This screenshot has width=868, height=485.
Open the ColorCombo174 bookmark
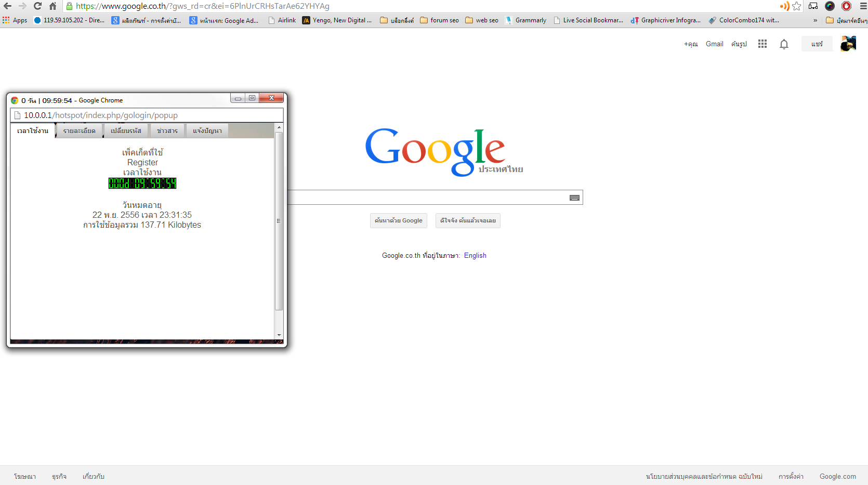[743, 20]
